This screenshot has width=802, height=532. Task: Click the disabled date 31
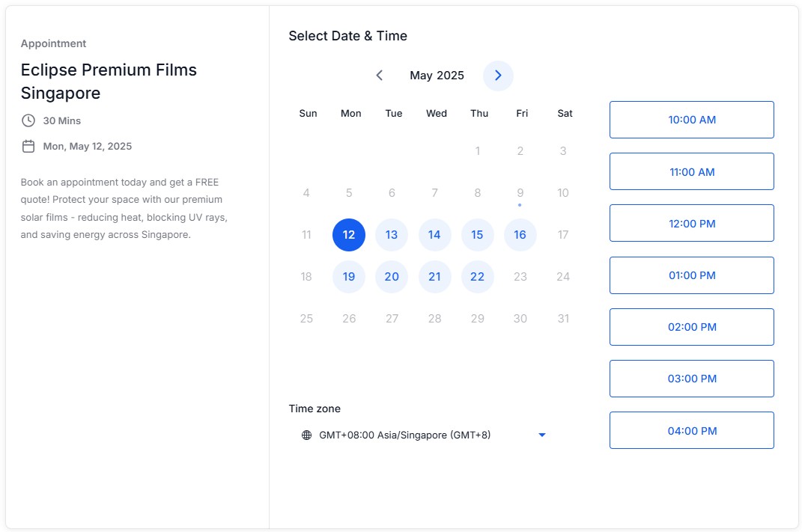(563, 319)
